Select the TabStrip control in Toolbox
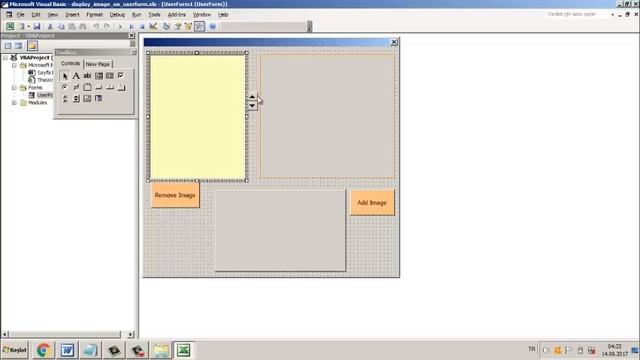Image resolution: width=640 pixels, height=360 pixels. pyautogui.click(x=110, y=87)
